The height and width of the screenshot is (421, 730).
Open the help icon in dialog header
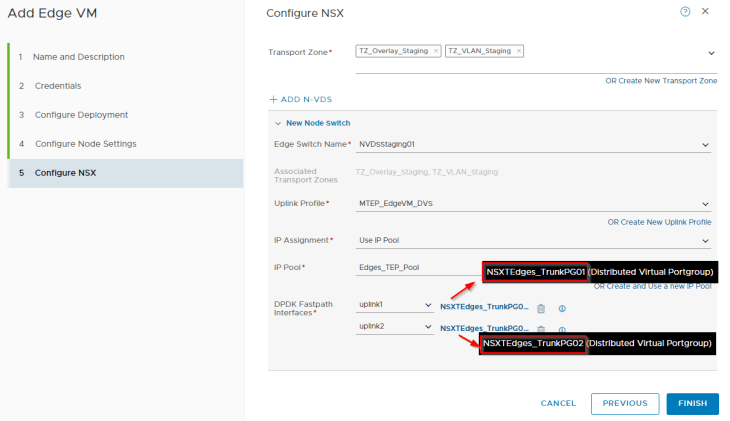(685, 11)
